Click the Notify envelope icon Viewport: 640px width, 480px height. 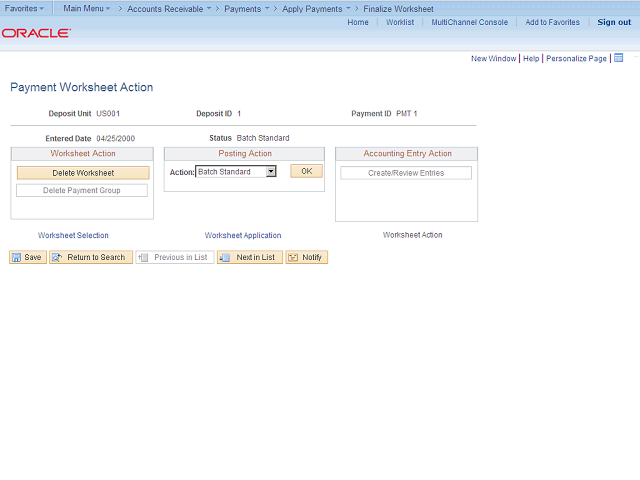point(293,257)
